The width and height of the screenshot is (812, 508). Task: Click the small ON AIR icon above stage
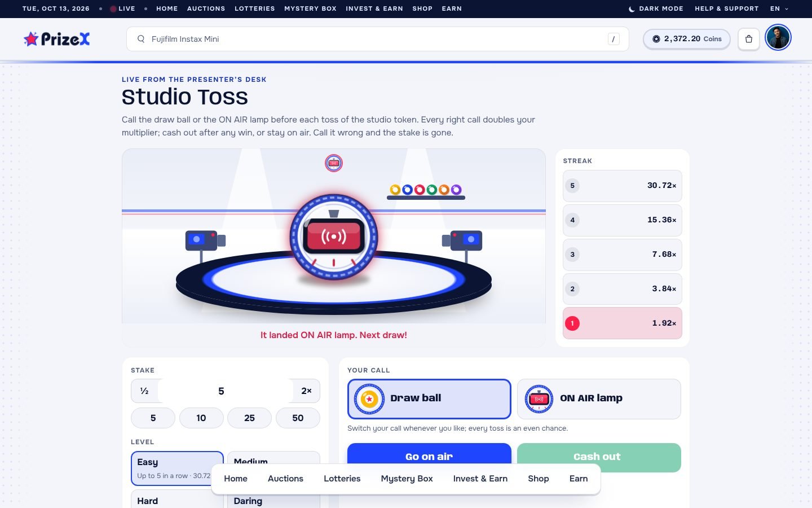pos(334,163)
